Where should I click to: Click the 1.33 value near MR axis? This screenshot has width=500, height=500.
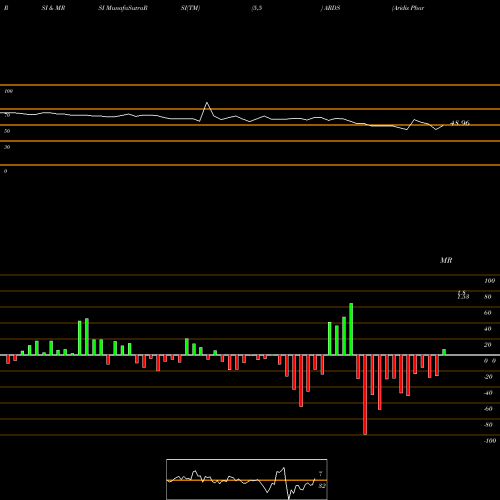click(x=463, y=296)
